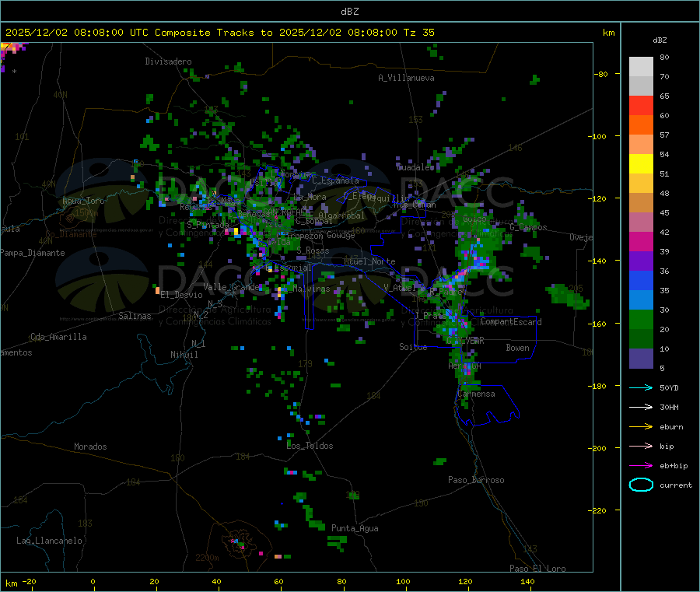Pick the magenta 39–42 dBZ legend swatch

tap(641, 241)
